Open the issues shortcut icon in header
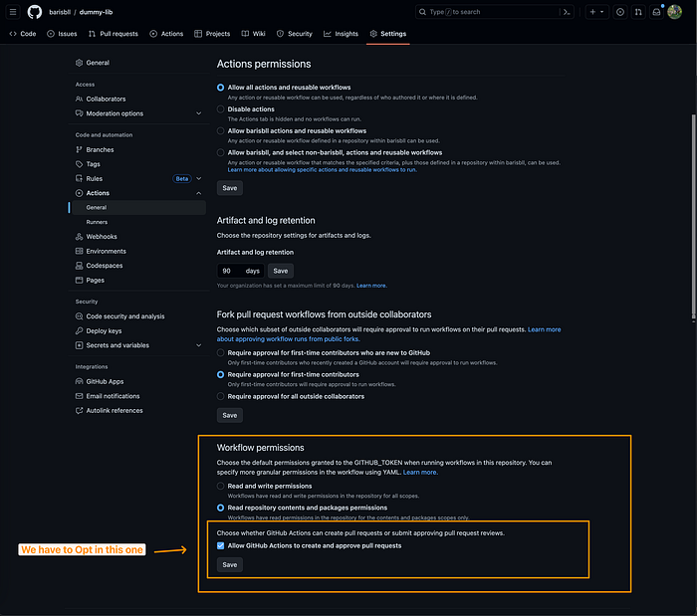Image resolution: width=697 pixels, height=616 pixels. pos(620,12)
